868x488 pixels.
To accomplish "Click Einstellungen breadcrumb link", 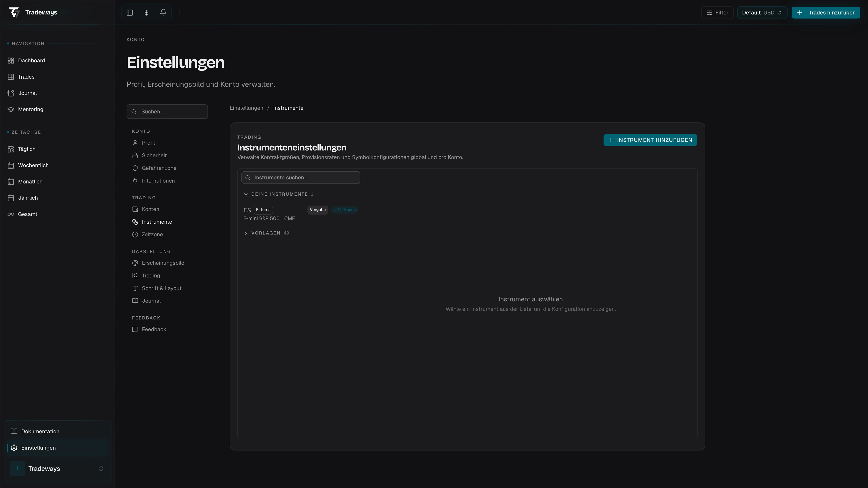I will [x=246, y=108].
